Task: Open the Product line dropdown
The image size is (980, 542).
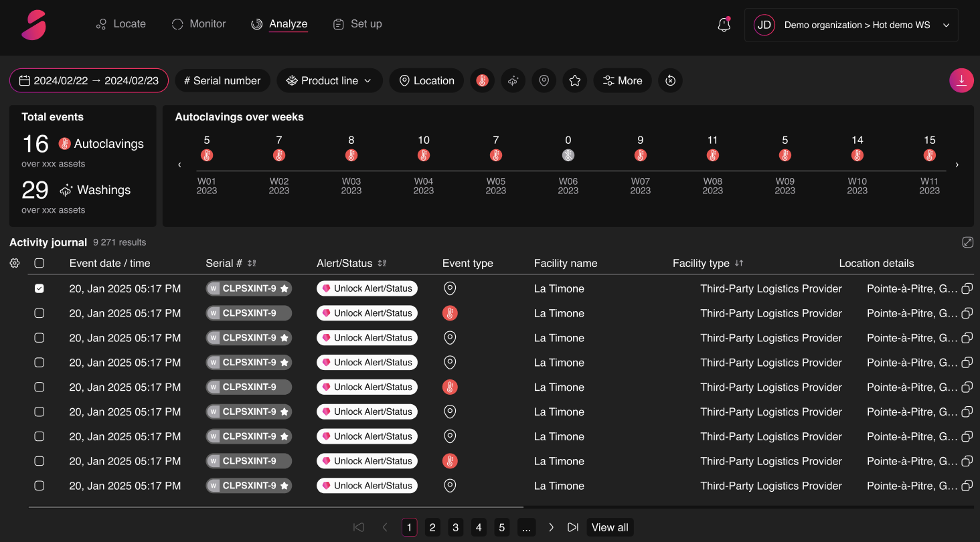Action: click(x=329, y=80)
